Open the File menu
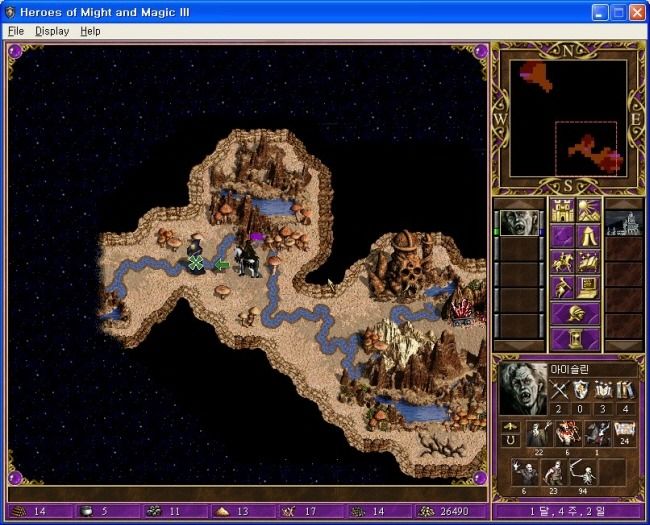Image resolution: width=650 pixels, height=525 pixels. pyautogui.click(x=16, y=31)
